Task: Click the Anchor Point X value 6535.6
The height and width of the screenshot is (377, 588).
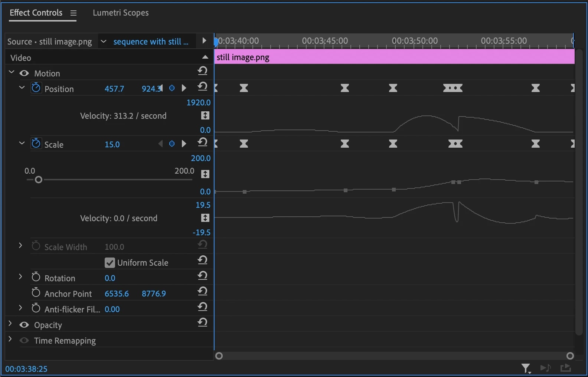Action: tap(117, 294)
